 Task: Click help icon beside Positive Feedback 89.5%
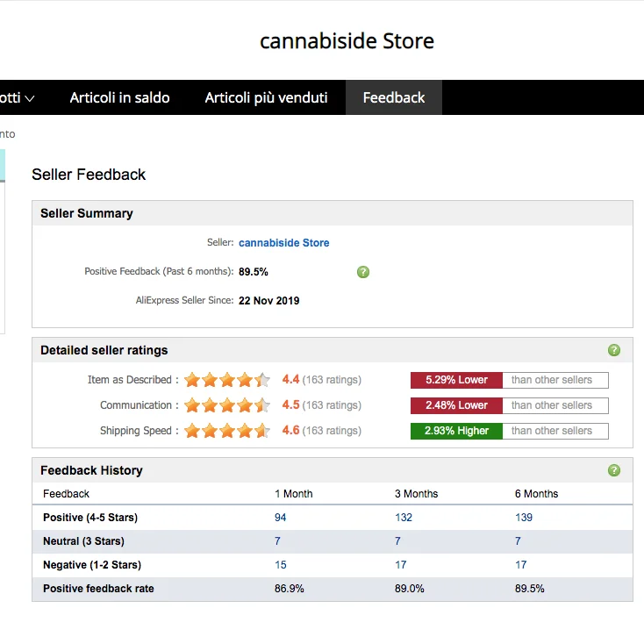pos(363,272)
